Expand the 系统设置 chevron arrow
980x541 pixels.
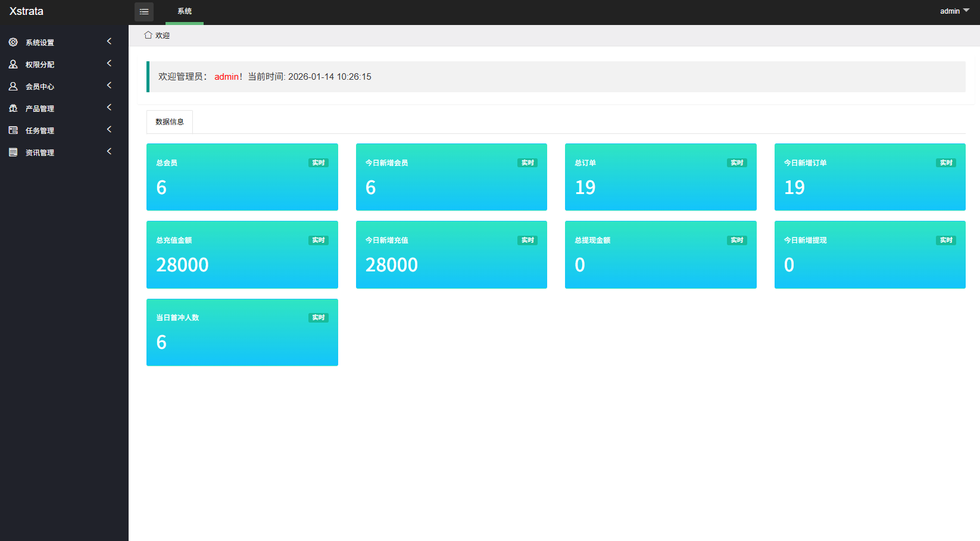(109, 42)
